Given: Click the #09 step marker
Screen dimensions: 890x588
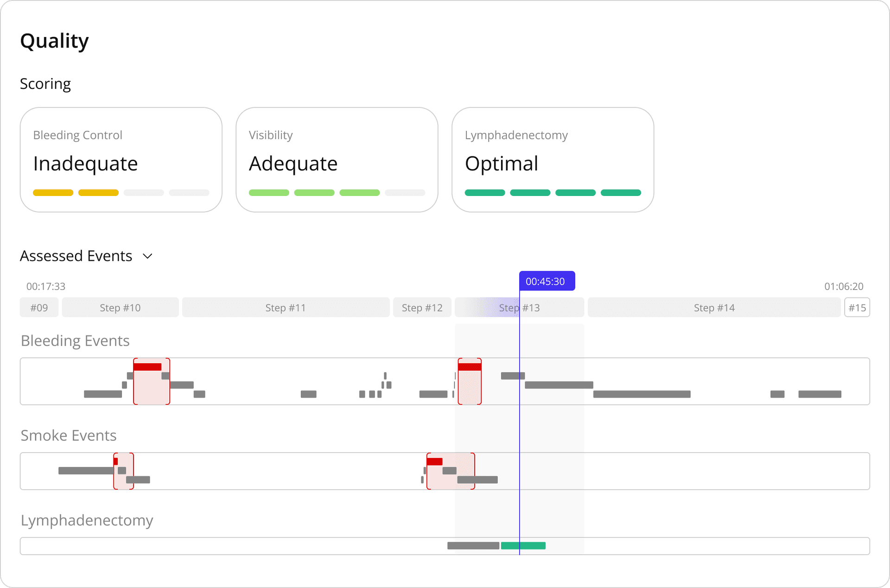Looking at the screenshot, I should click(x=39, y=307).
